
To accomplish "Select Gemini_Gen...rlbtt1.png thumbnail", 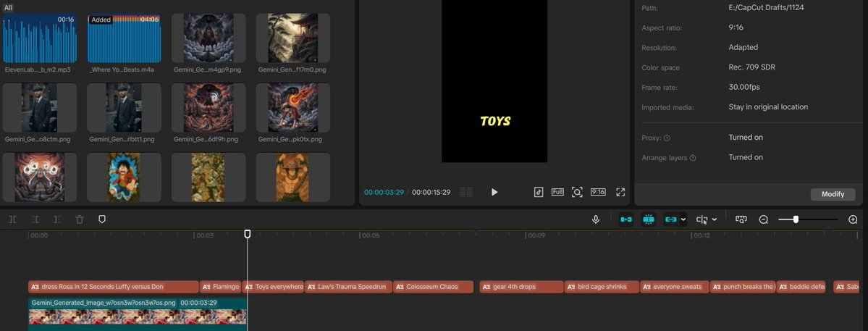I will [x=124, y=108].
